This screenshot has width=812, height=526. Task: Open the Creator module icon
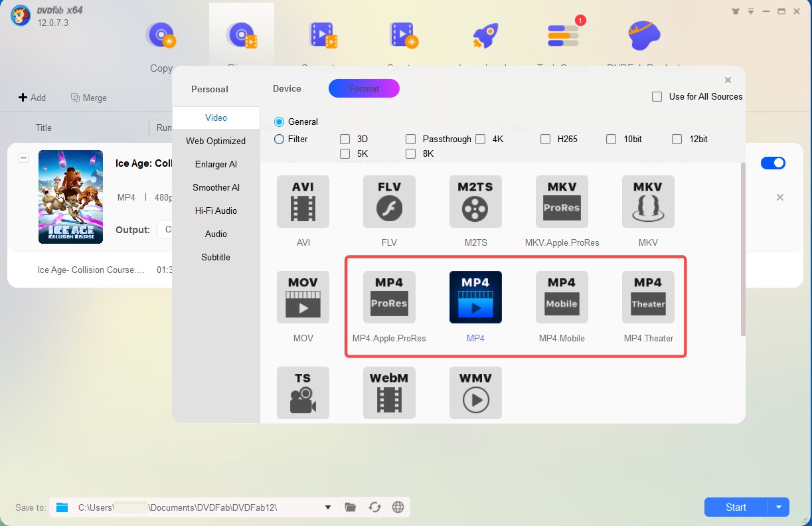404,35
